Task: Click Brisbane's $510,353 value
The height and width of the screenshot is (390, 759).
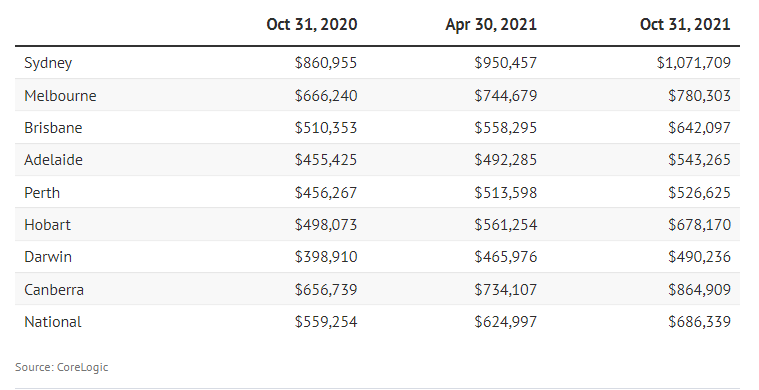Action: [x=326, y=128]
